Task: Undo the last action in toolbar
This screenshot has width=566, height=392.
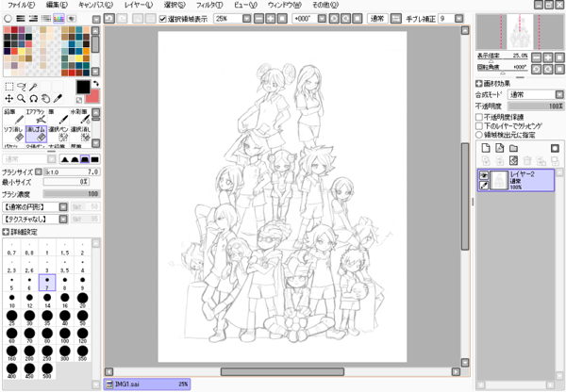Action: (x=109, y=19)
